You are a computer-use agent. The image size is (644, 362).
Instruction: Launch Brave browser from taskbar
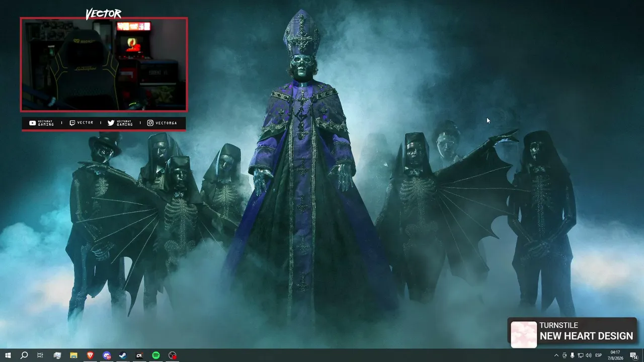tap(90, 355)
